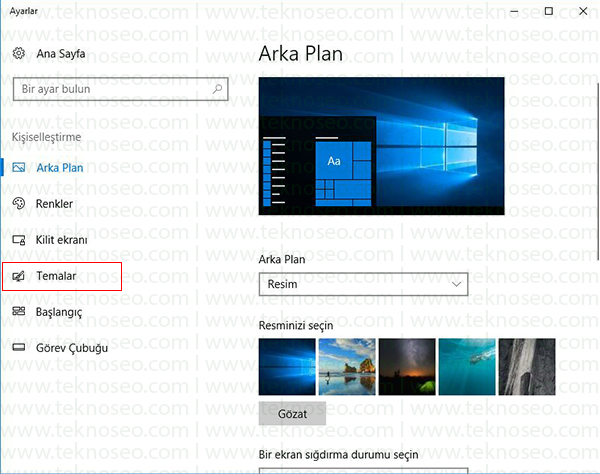Click the 'Bir ekran sığdırma durumu seçin' label
This screenshot has height=474, width=600.
pyautogui.click(x=339, y=455)
